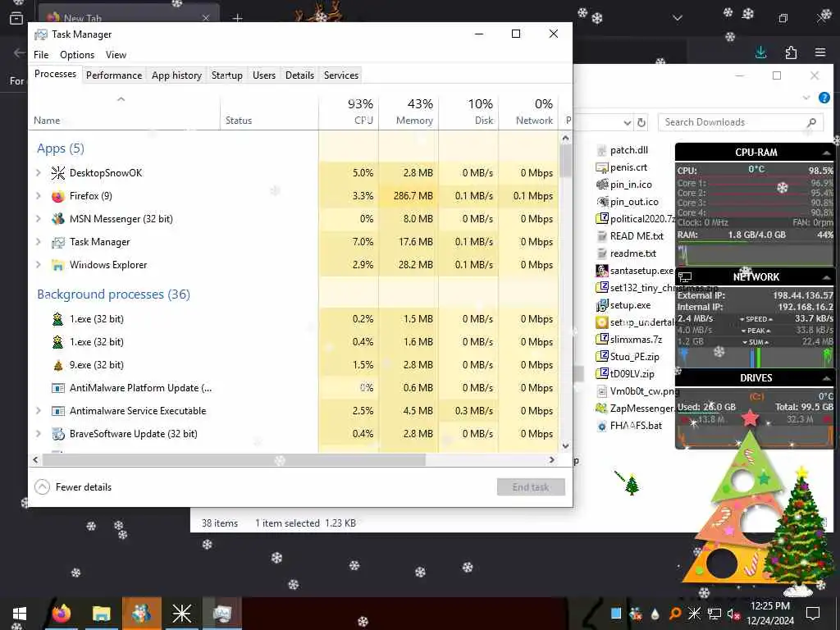
Task: Expand the Firefox (9) process group
Action: [39, 196]
